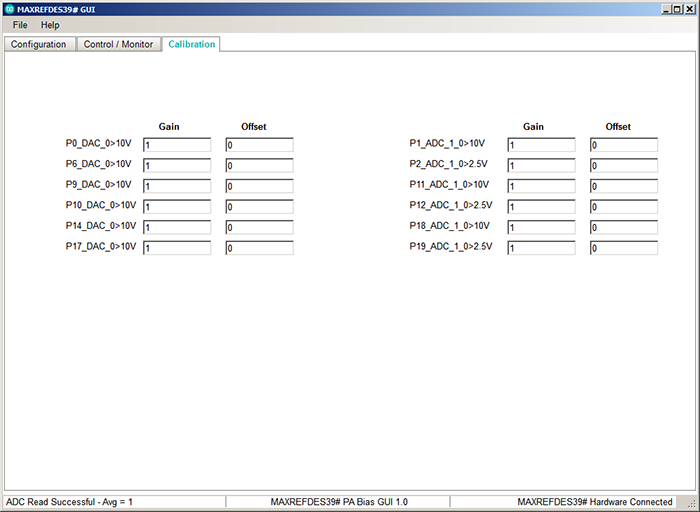700x512 pixels.
Task: Focus the P2_ADC_1_0>2.5V Offset field
Action: pos(624,165)
